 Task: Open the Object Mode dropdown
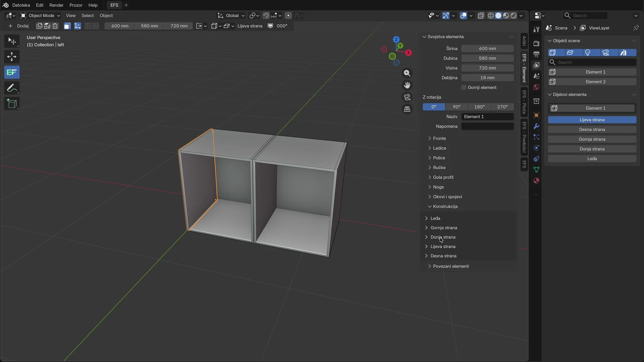point(40,16)
